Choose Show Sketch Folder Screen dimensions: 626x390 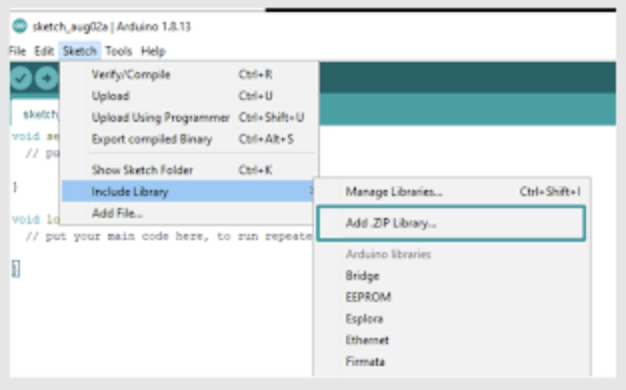point(190,170)
